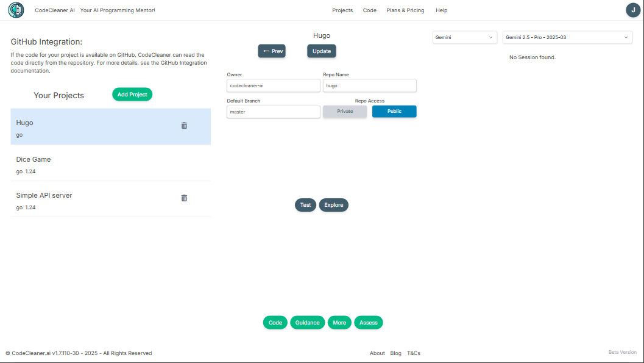The height and width of the screenshot is (363, 644).
Task: Select Private repo access
Action: pyautogui.click(x=345, y=112)
